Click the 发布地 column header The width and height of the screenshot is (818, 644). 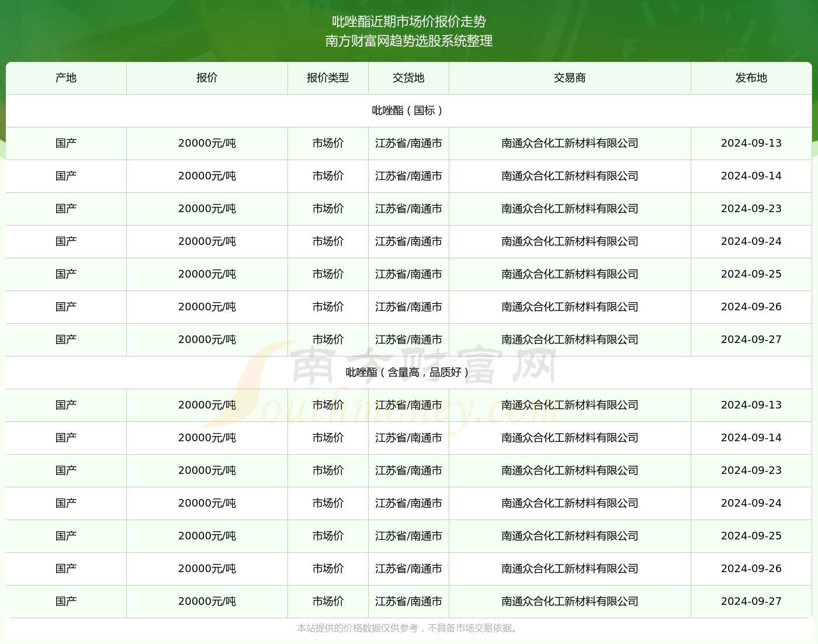pos(751,78)
